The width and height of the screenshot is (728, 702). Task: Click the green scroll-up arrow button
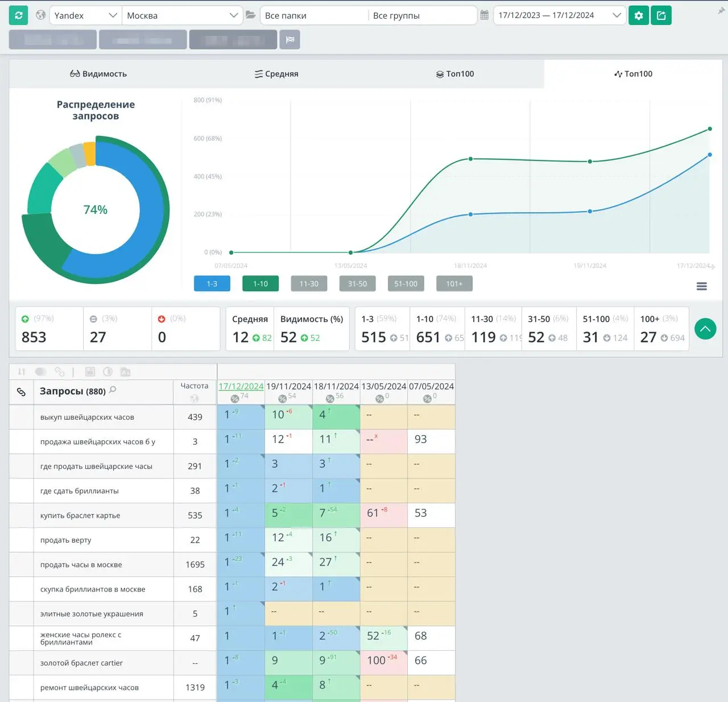coord(705,329)
